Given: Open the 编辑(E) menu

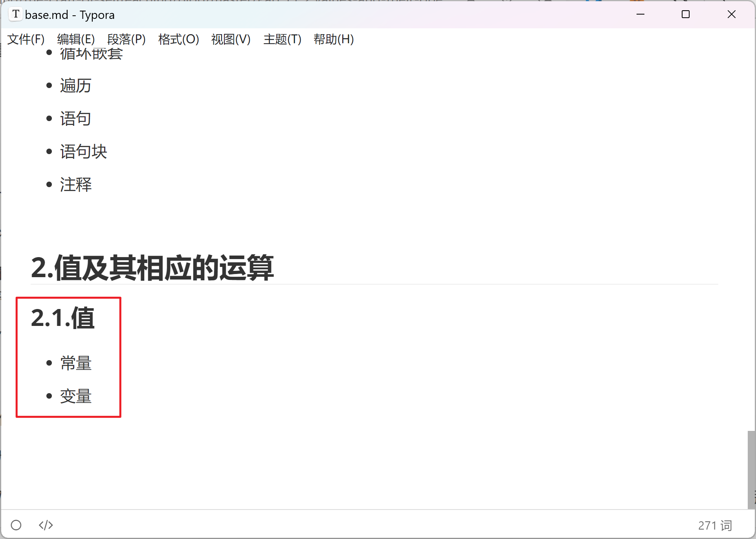Looking at the screenshot, I should coord(76,39).
